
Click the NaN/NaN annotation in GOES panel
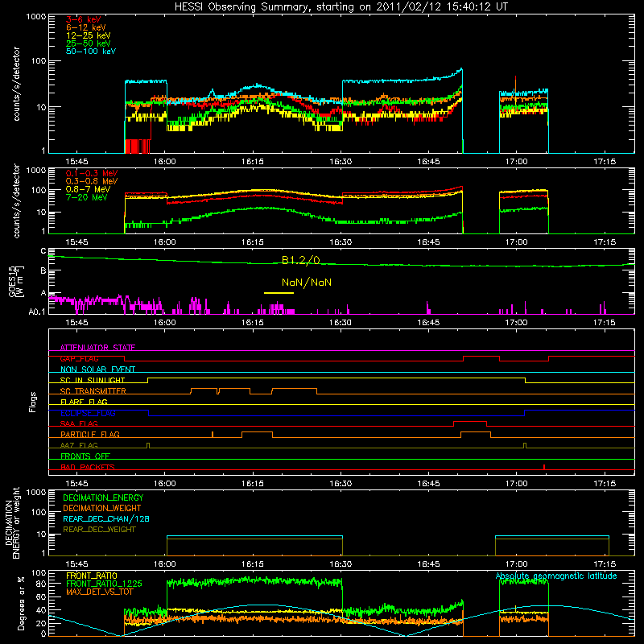[307, 283]
